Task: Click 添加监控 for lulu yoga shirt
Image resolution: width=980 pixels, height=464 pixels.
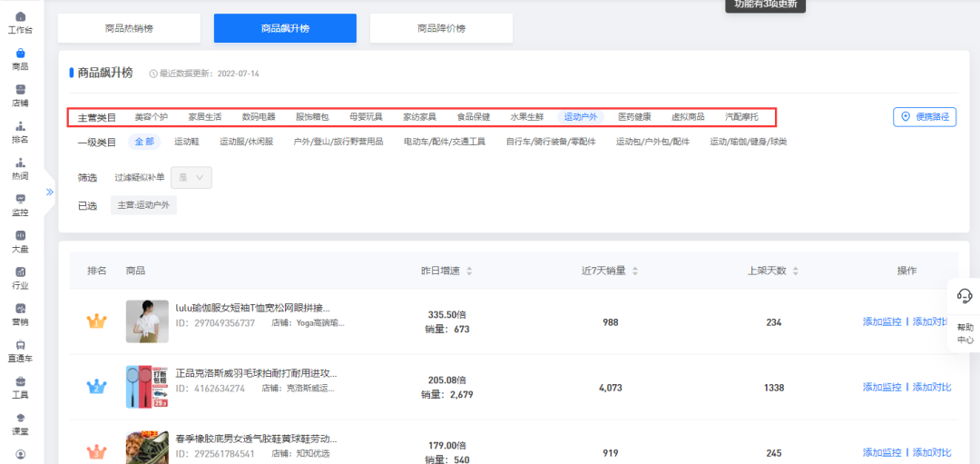Action: [x=881, y=322]
